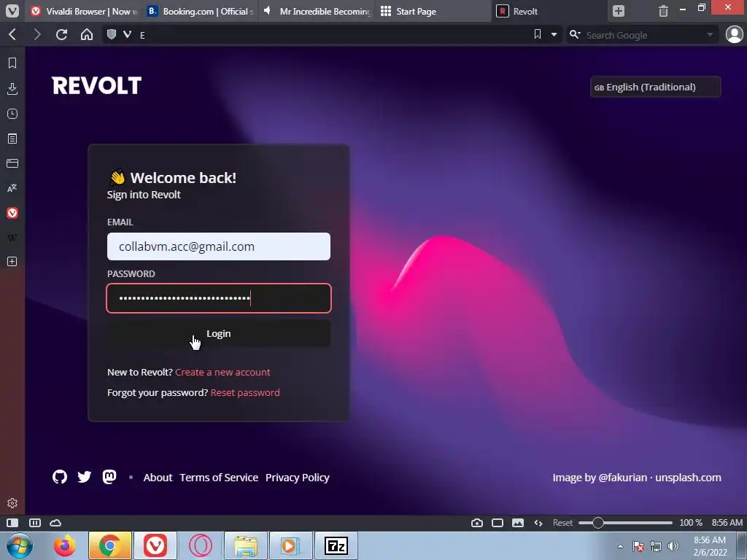Open 7-Zip from the taskbar
The height and width of the screenshot is (560, 747).
(x=336, y=545)
